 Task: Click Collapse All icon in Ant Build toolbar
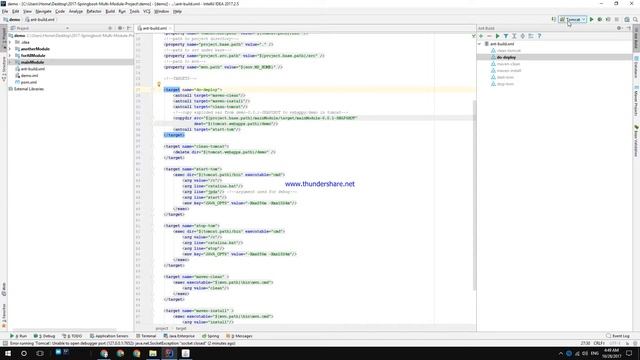pyautogui.click(x=522, y=36)
